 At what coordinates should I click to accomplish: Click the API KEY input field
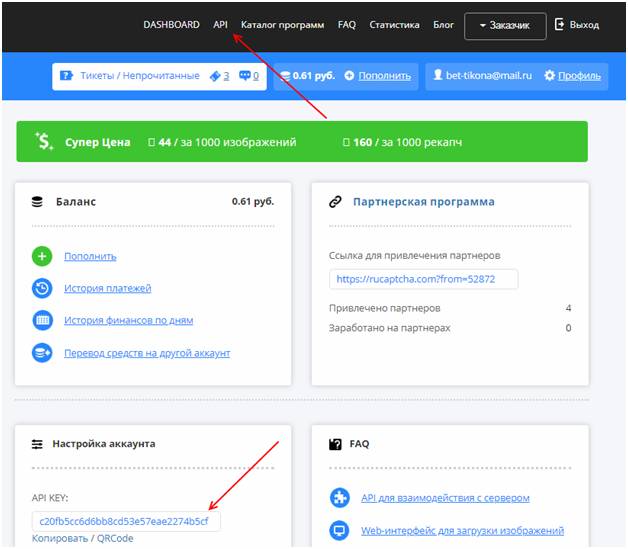click(x=126, y=521)
